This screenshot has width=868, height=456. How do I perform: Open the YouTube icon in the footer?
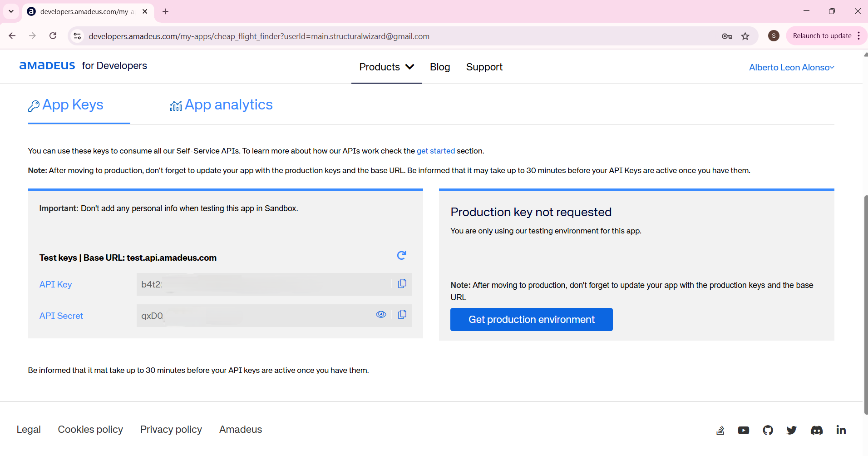tap(744, 430)
